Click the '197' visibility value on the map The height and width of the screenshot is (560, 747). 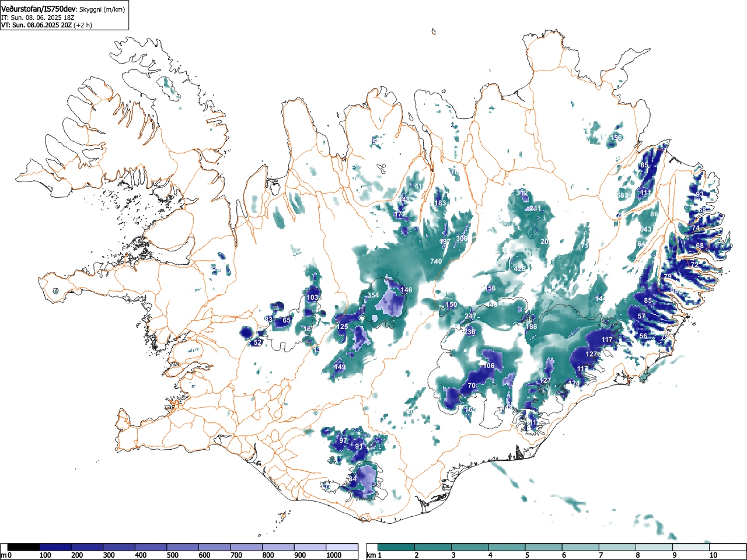(445, 242)
